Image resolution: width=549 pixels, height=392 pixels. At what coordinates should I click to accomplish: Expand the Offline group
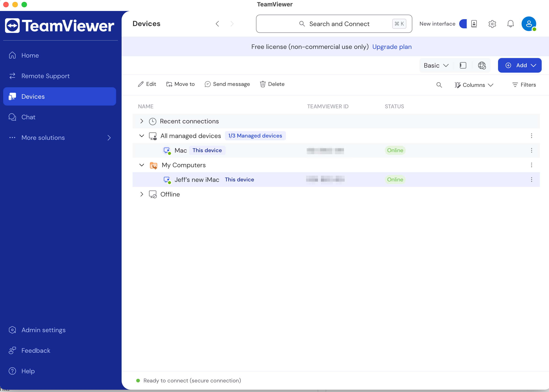[142, 194]
